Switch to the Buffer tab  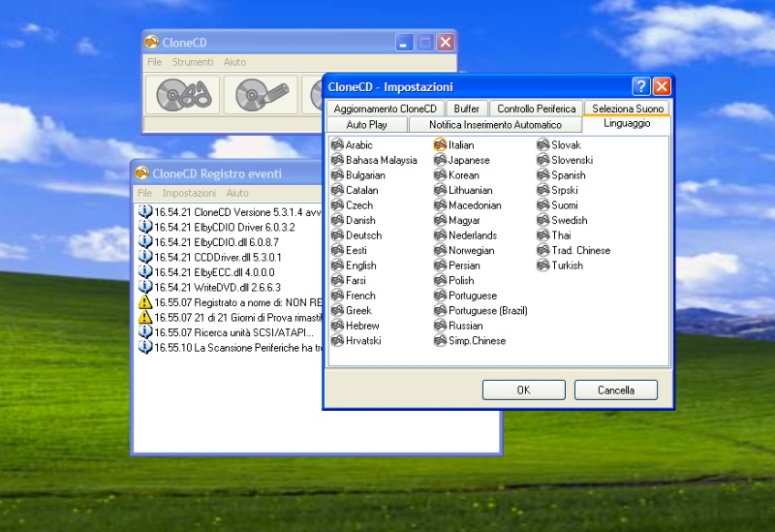click(466, 109)
